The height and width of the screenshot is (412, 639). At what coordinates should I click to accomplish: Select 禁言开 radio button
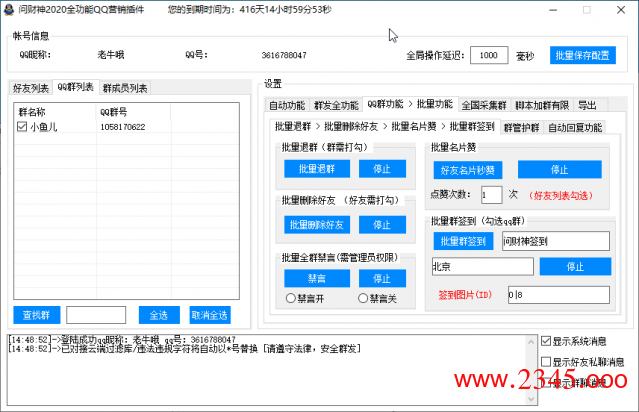point(291,298)
